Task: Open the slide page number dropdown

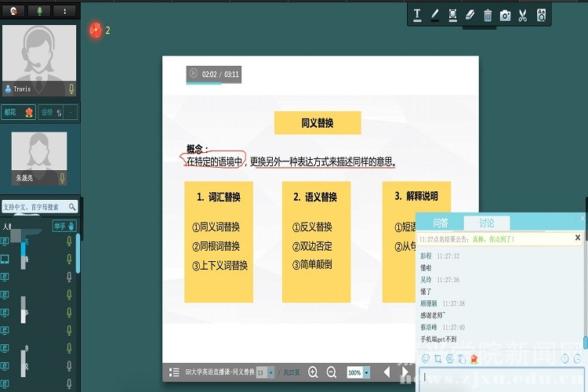Action: pyautogui.click(x=271, y=372)
